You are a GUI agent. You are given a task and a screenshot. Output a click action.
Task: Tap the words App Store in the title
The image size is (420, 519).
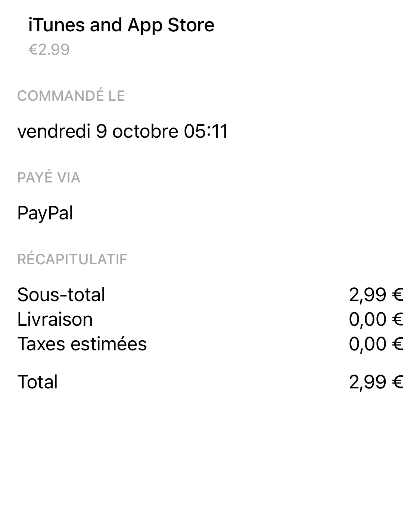pyautogui.click(x=171, y=25)
